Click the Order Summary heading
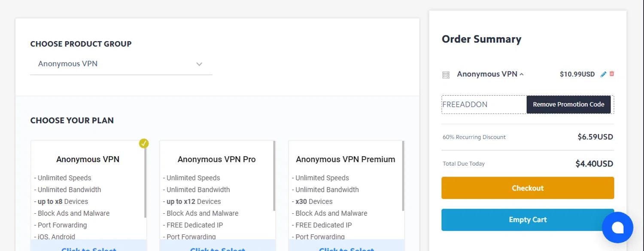 pos(481,39)
